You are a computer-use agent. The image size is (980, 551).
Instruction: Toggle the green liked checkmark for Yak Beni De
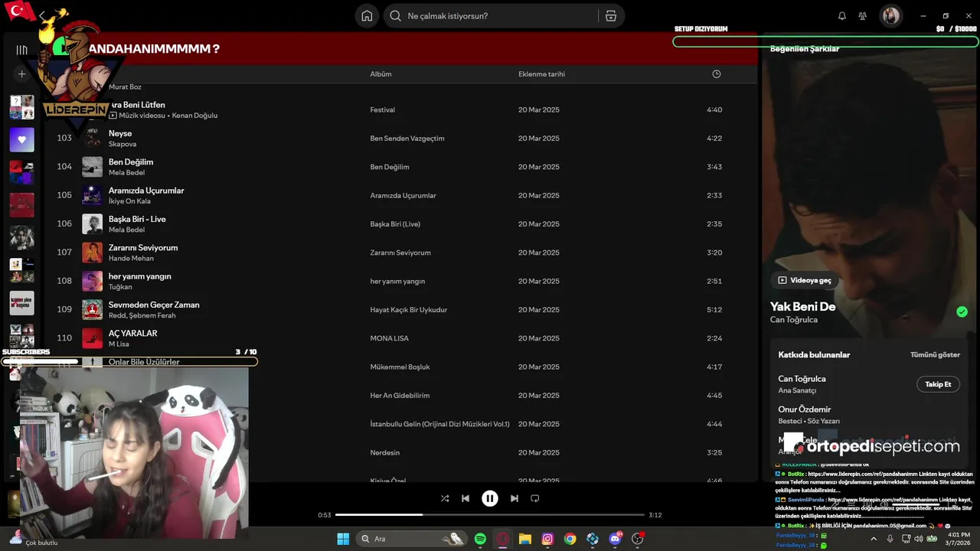click(x=962, y=311)
